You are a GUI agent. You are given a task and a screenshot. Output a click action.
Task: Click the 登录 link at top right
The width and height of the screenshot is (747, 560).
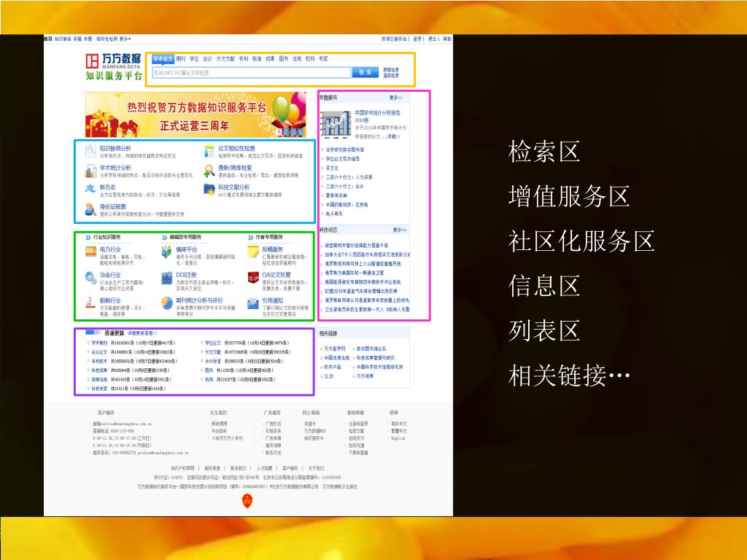(417, 39)
